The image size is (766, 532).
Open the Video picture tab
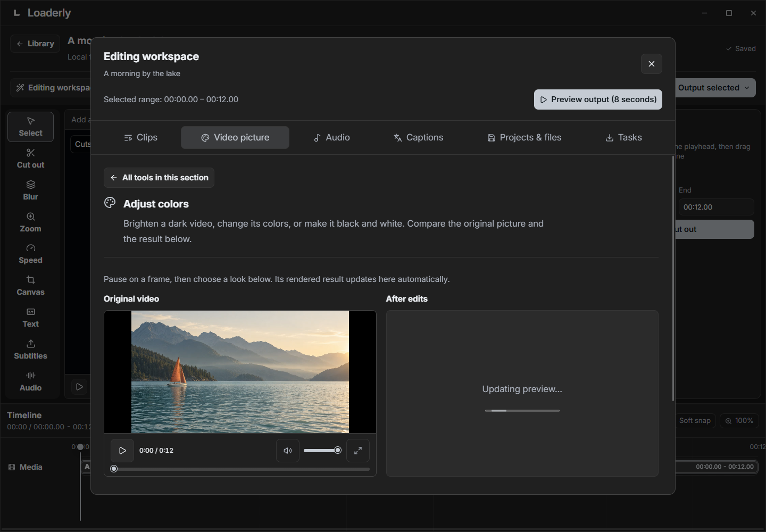tap(235, 137)
